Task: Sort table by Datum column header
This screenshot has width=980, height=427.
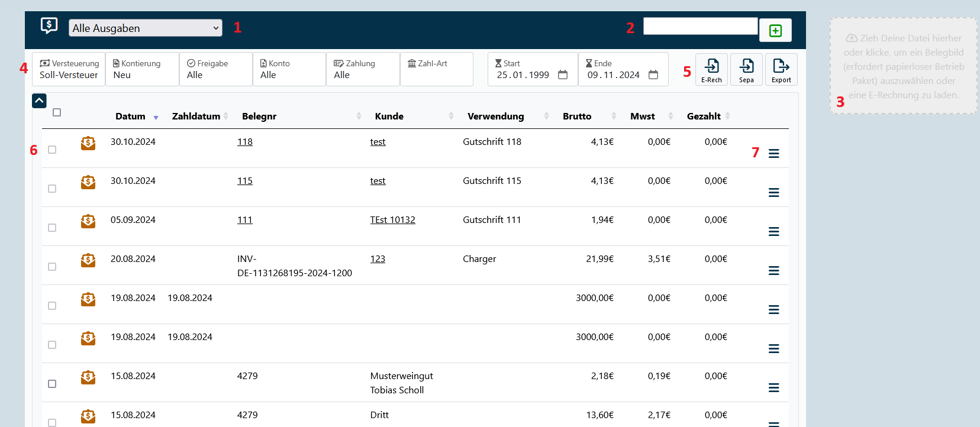Action: pyautogui.click(x=130, y=117)
